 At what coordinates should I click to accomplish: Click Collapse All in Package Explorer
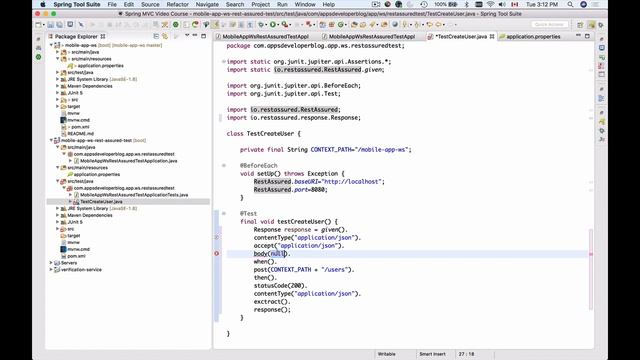click(x=156, y=36)
